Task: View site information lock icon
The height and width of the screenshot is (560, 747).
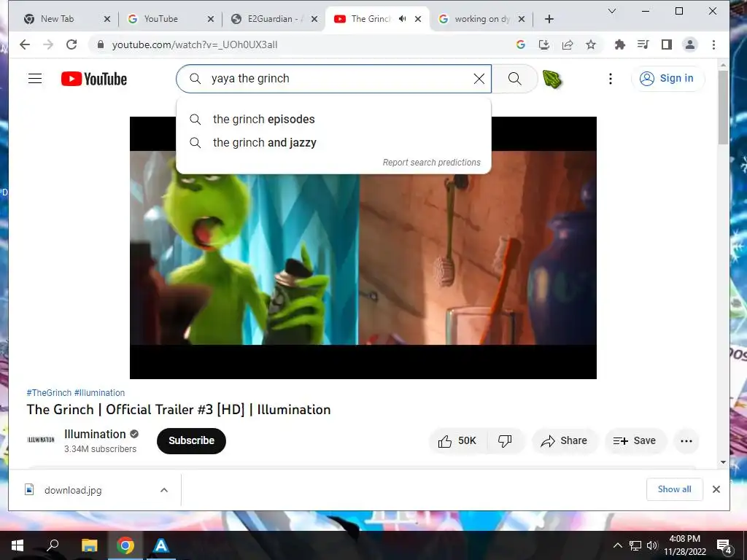Action: click(x=100, y=44)
